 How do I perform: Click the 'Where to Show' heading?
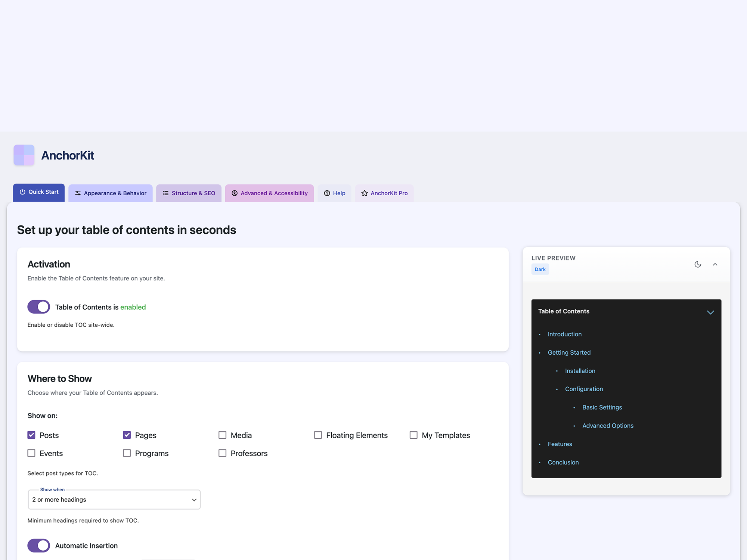pos(60,379)
